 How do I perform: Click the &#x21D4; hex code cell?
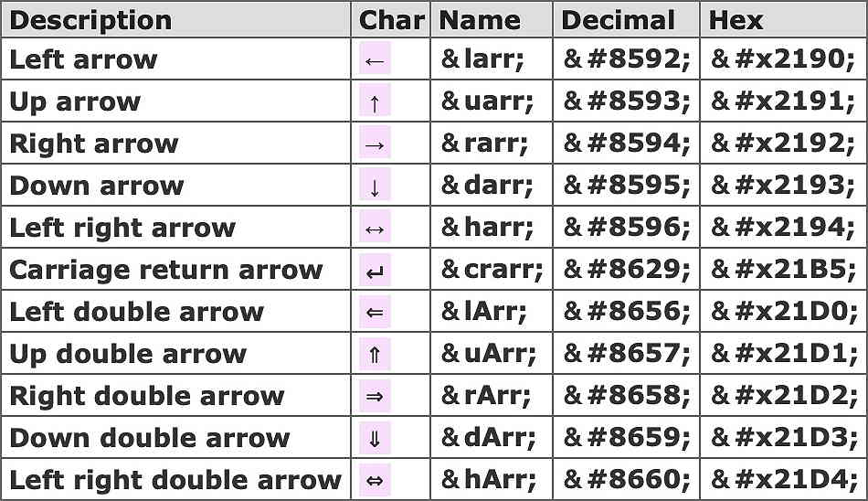(x=784, y=481)
